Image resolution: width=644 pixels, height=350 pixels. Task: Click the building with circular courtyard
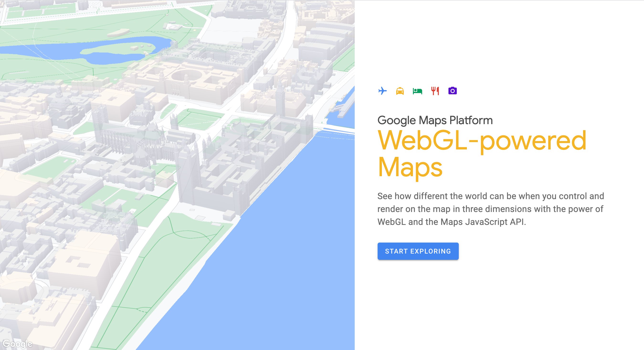pyautogui.click(x=186, y=75)
